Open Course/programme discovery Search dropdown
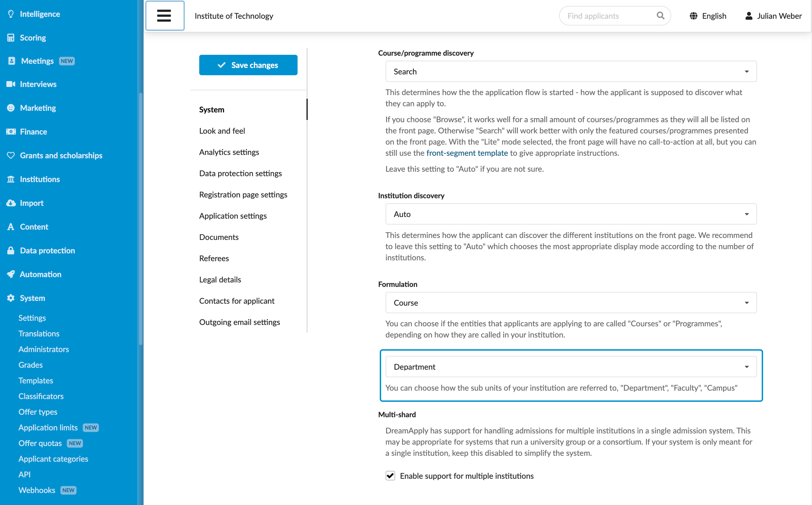This screenshot has height=505, width=812. [571, 72]
